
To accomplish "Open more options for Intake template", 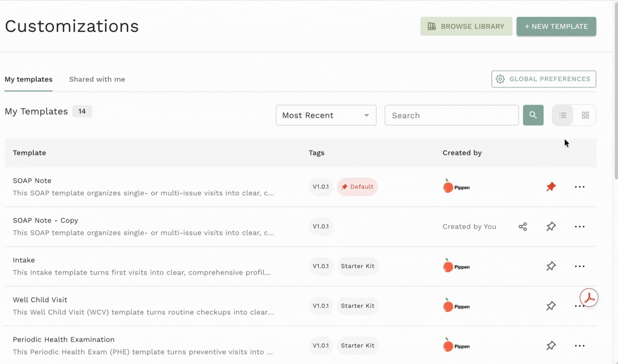I will pyautogui.click(x=579, y=267).
